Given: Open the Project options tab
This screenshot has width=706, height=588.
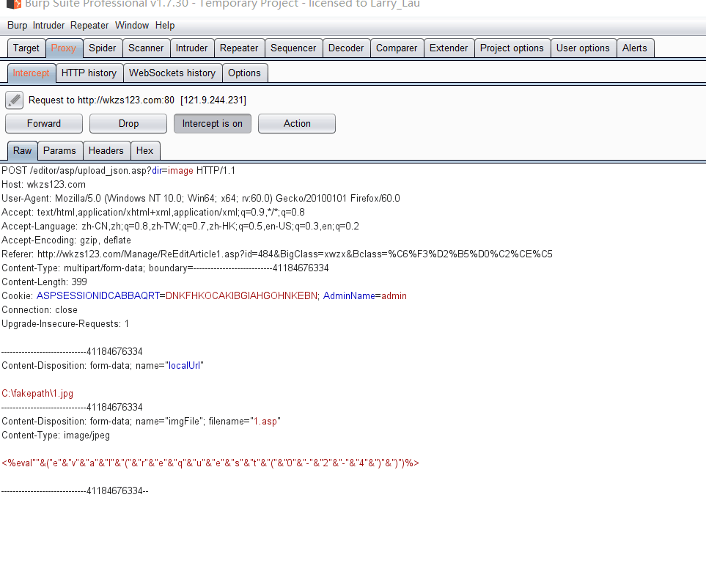Looking at the screenshot, I should (512, 48).
